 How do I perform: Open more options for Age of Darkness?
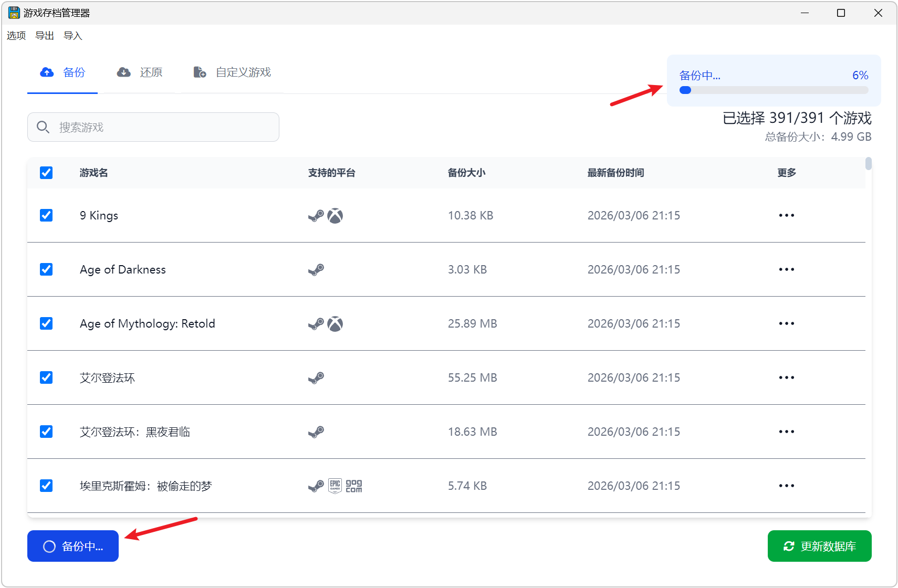click(x=787, y=269)
